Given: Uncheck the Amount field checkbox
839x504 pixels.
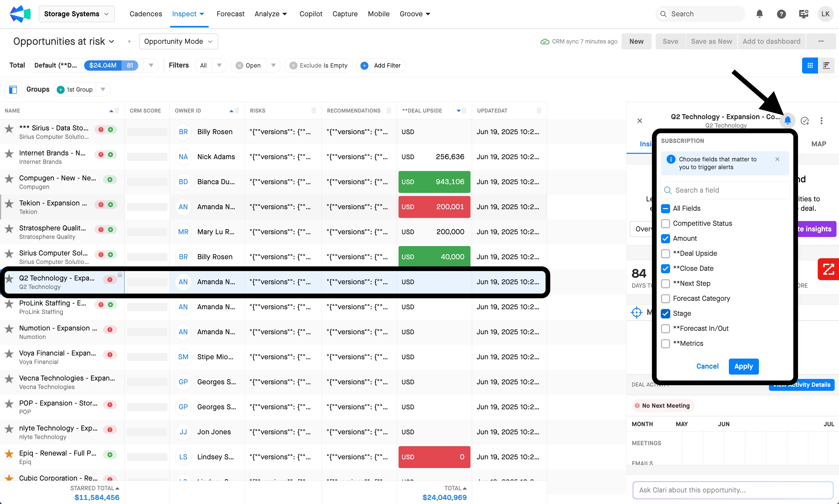Looking at the screenshot, I should tap(665, 239).
